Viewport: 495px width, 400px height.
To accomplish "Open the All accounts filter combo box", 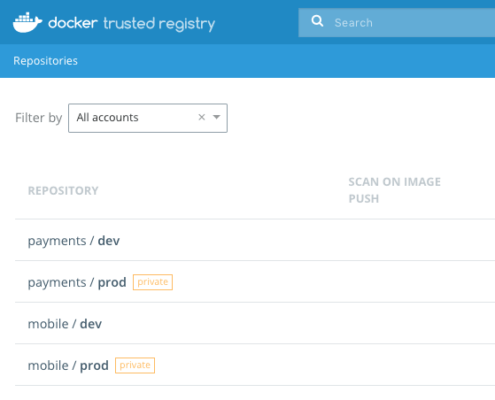I will 148,118.
